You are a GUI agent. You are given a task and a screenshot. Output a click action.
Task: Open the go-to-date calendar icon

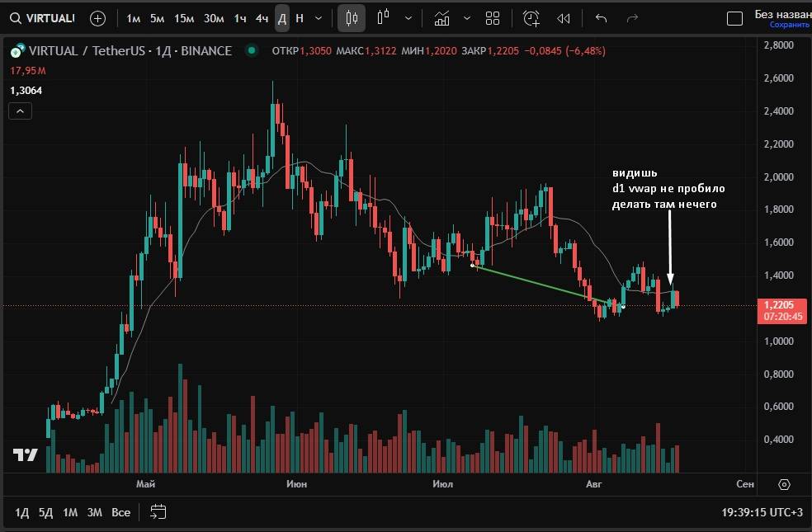(158, 512)
